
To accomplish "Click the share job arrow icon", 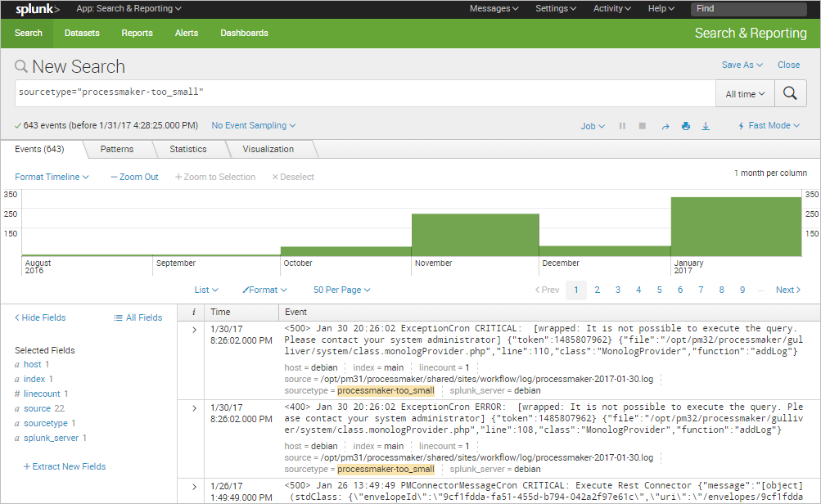I will tap(665, 126).
